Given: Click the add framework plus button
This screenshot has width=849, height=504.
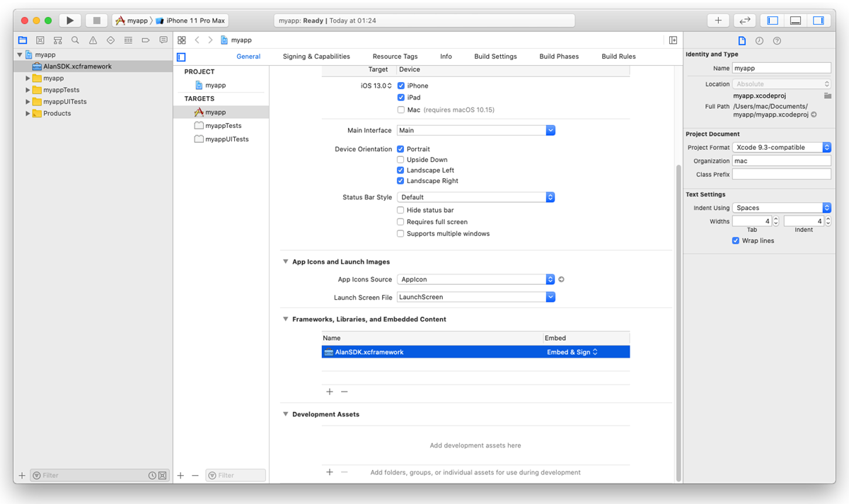Looking at the screenshot, I should (329, 392).
